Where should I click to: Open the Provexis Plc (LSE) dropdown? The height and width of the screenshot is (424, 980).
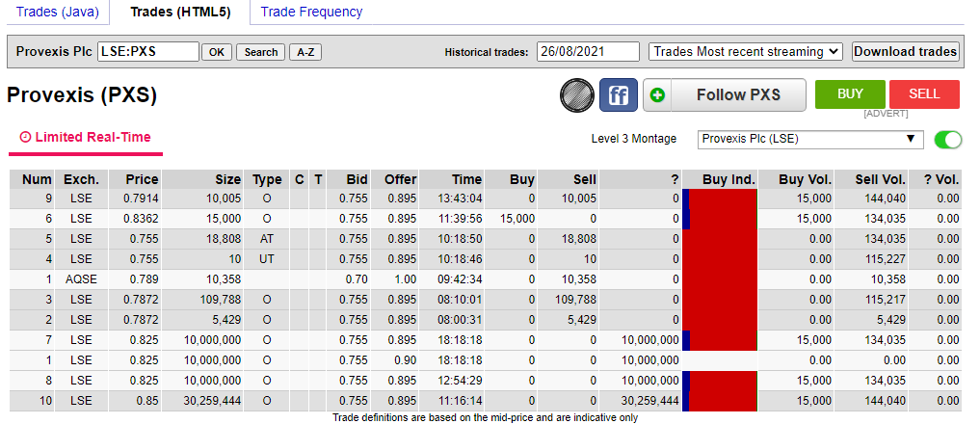(810, 139)
